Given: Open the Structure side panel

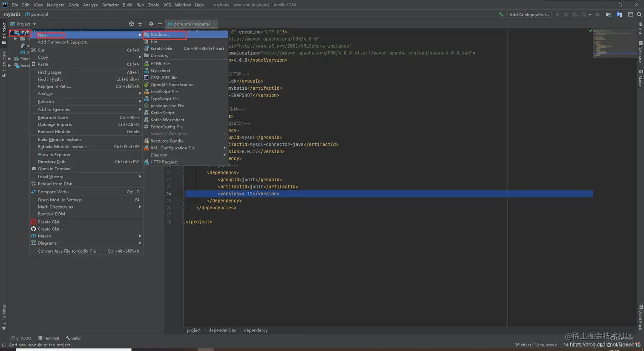Looking at the screenshot, I should tap(4, 64).
